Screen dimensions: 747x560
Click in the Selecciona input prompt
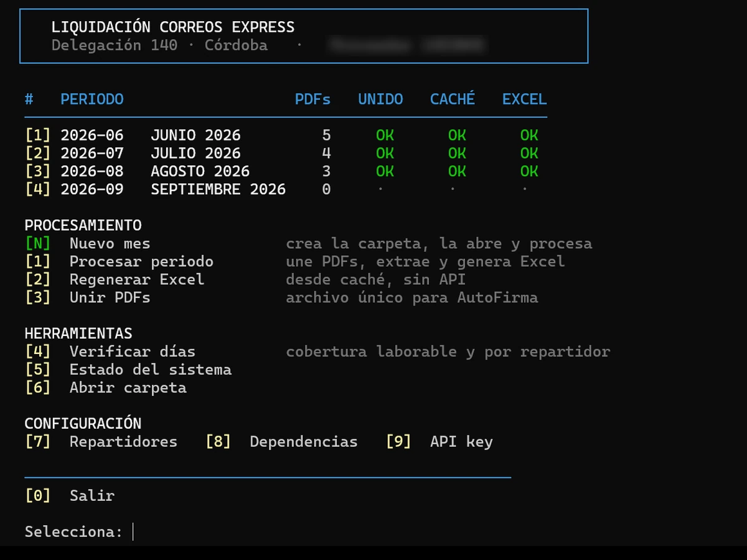click(x=133, y=532)
